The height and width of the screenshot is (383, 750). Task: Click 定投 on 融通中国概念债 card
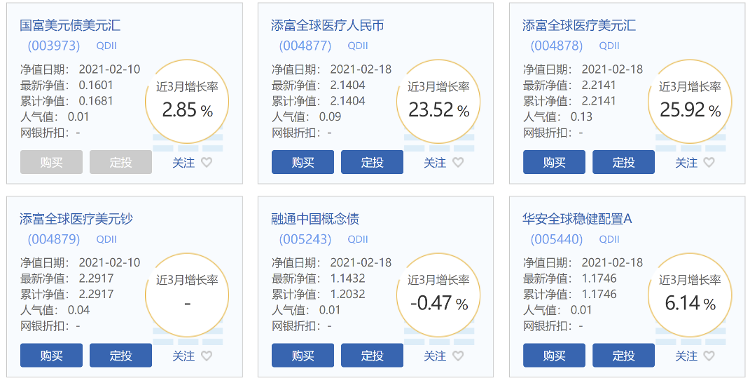point(372,355)
